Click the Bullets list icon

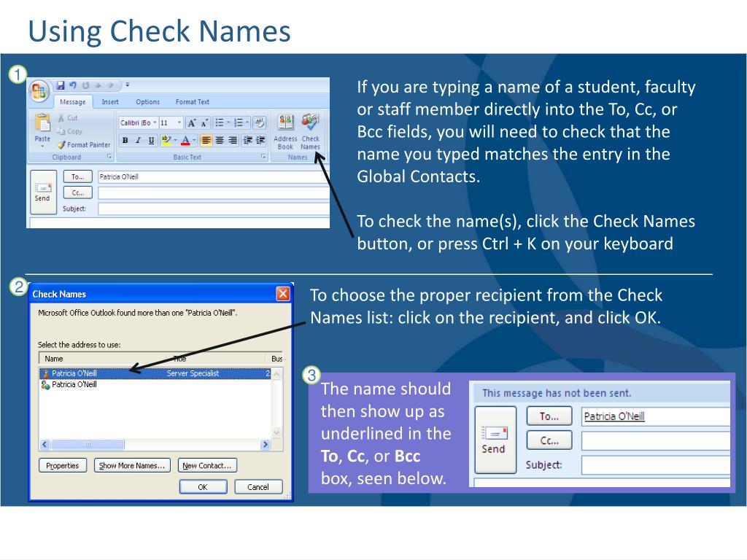(219, 122)
